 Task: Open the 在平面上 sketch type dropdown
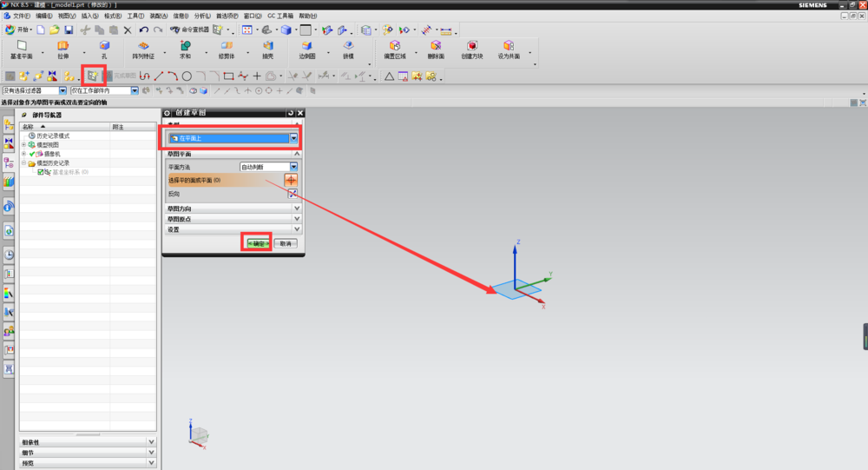(x=293, y=138)
